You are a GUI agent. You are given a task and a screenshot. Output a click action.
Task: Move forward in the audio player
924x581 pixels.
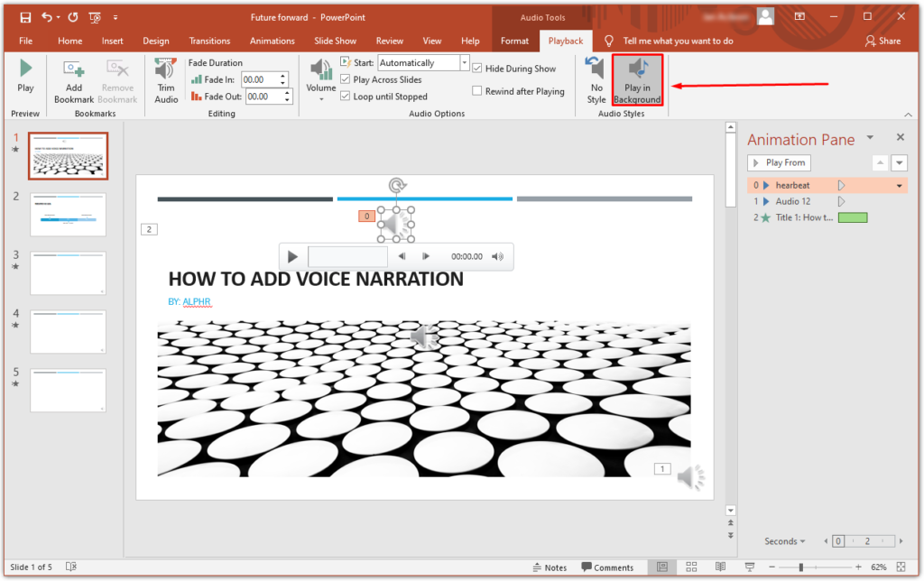(426, 256)
